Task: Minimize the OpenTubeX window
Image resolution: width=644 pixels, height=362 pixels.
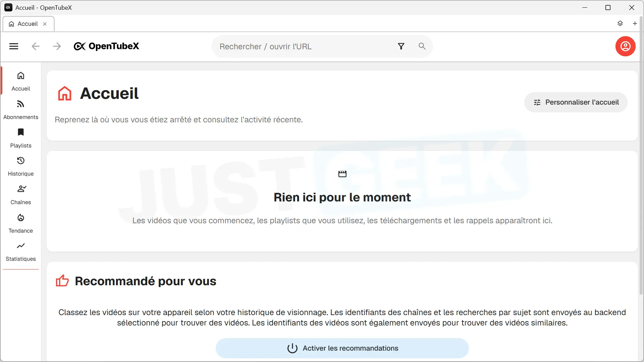Action: click(585, 7)
